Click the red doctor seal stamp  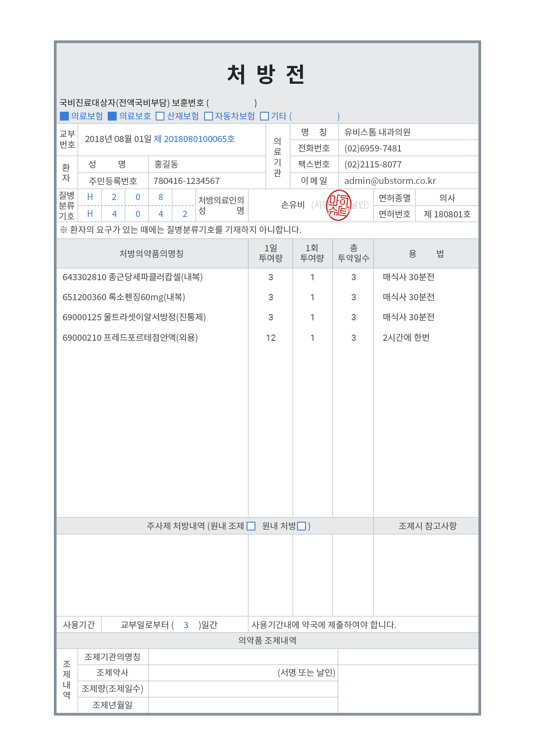pos(339,205)
